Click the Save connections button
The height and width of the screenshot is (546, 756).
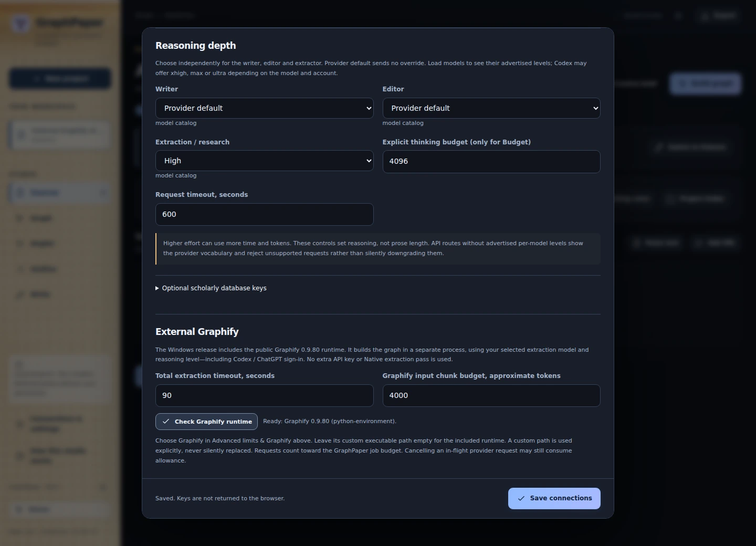click(x=554, y=498)
